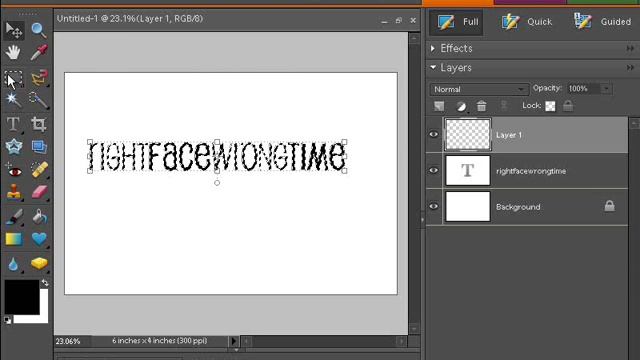Collapse the Layers panel
Viewport: 640px width, 360px height.
coord(433,67)
